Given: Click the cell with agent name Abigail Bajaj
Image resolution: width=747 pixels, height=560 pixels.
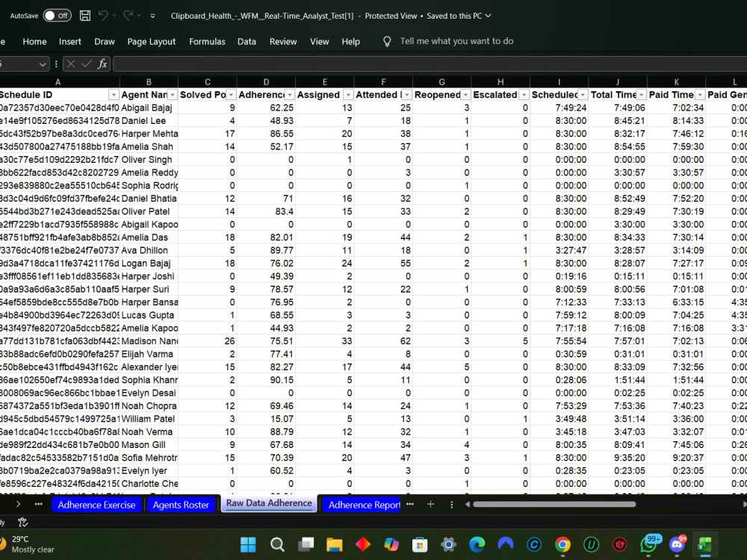Looking at the screenshot, I should [149, 108].
